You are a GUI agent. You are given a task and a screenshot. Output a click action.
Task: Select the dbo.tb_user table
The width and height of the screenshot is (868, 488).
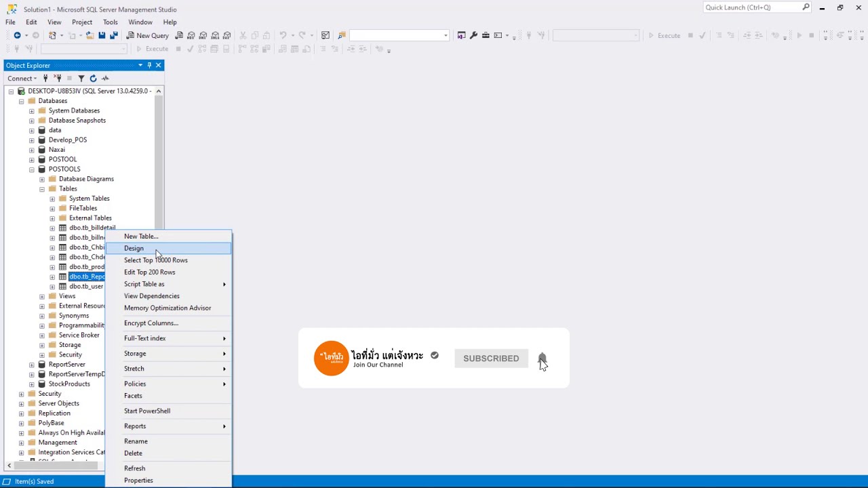click(x=86, y=287)
